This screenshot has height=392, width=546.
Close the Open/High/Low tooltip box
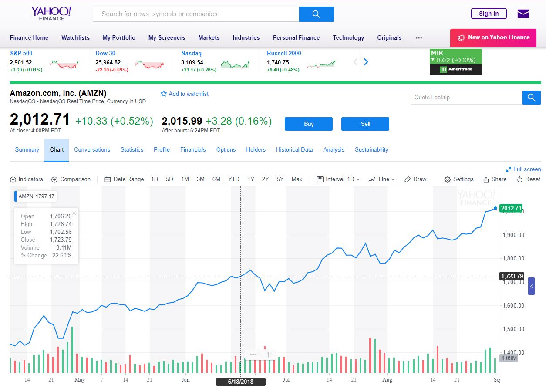(x=74, y=213)
